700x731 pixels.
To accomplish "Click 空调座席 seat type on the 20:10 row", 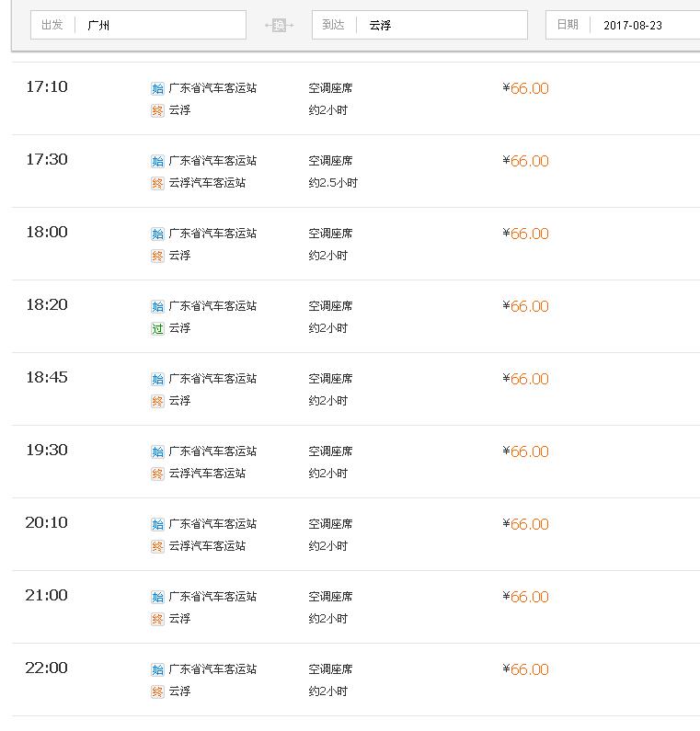I will (x=330, y=524).
